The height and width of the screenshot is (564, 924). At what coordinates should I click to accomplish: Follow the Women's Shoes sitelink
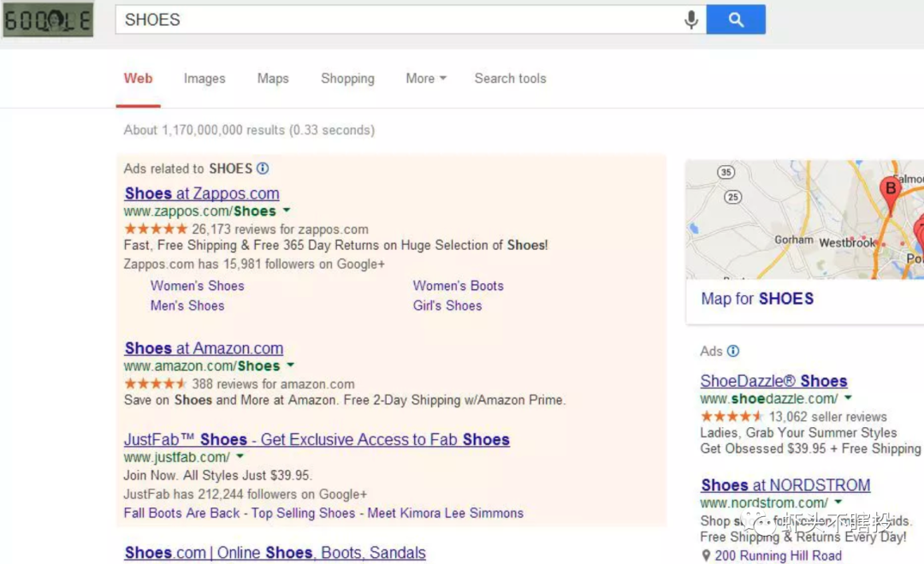(197, 286)
